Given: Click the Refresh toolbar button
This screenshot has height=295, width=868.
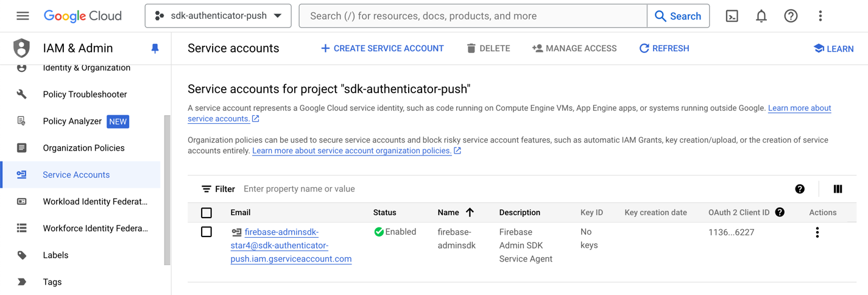Looking at the screenshot, I should tap(664, 48).
